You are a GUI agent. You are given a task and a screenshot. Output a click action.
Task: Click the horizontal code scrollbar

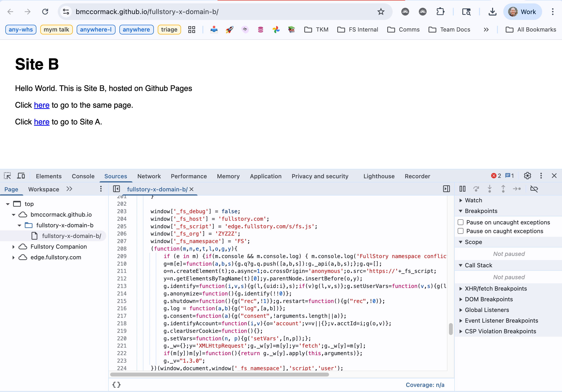(x=219, y=375)
